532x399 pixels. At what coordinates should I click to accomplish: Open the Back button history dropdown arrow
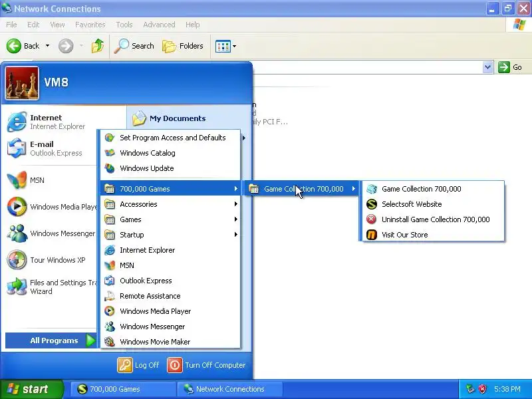[x=47, y=46]
